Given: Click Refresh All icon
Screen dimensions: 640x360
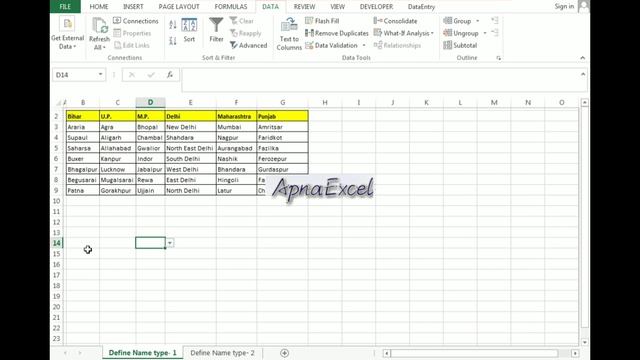Looking at the screenshot, I should [99, 26].
